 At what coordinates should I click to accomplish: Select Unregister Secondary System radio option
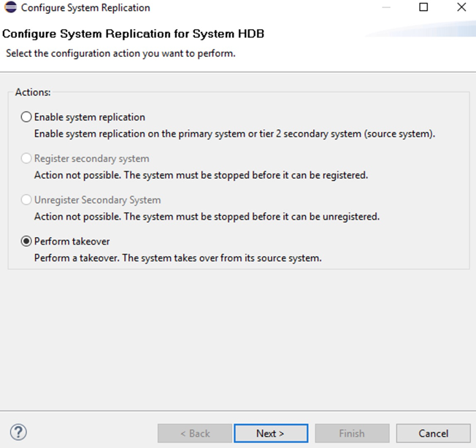point(26,200)
